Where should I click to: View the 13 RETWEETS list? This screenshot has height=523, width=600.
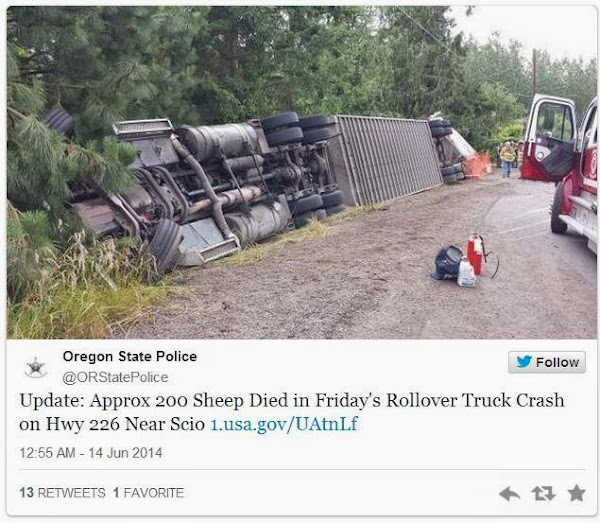62,493
